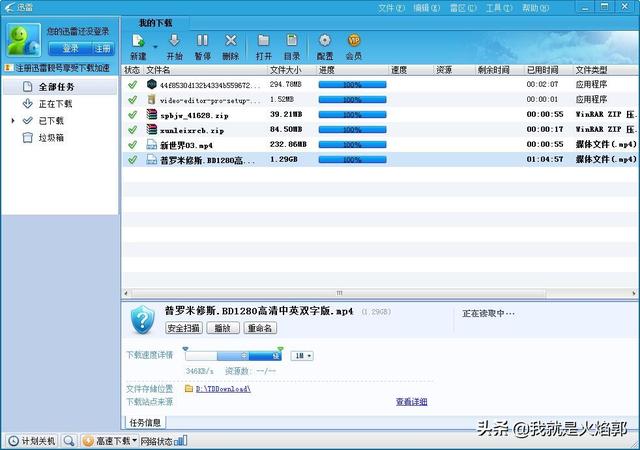The image size is (640, 450).
Task: Select the spbjw_41628.zip row
Action: (x=380, y=115)
